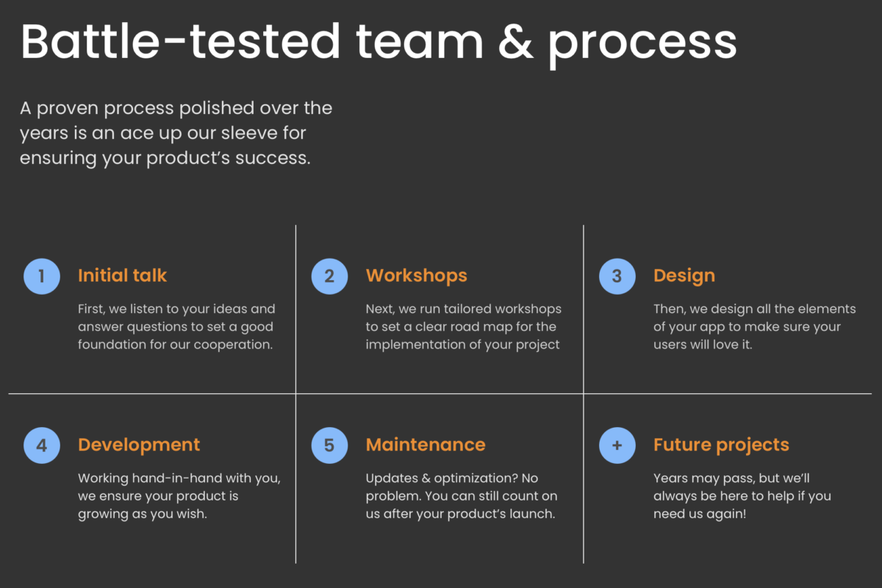This screenshot has height=588, width=882.
Task: Click the proven process intro paragraph
Action: (x=176, y=133)
